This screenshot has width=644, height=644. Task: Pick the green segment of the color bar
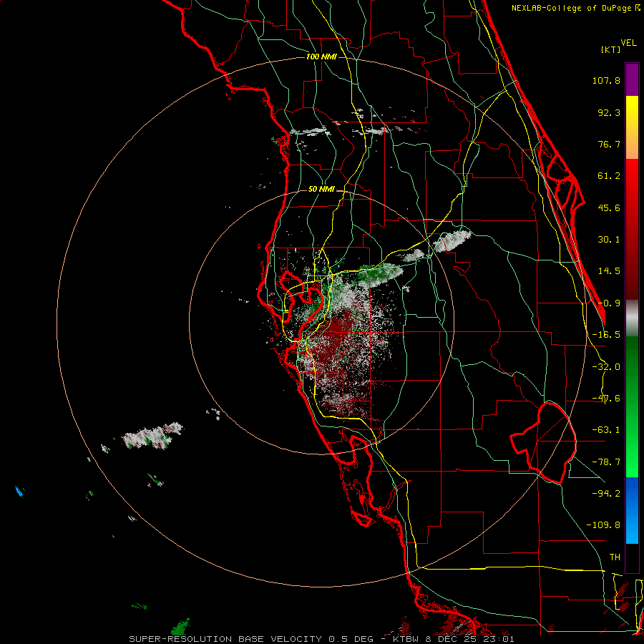pyautogui.click(x=632, y=406)
